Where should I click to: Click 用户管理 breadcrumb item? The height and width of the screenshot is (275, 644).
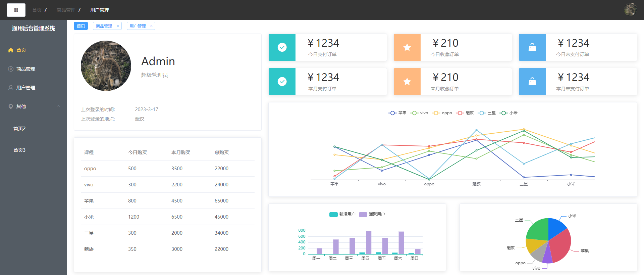(100, 10)
